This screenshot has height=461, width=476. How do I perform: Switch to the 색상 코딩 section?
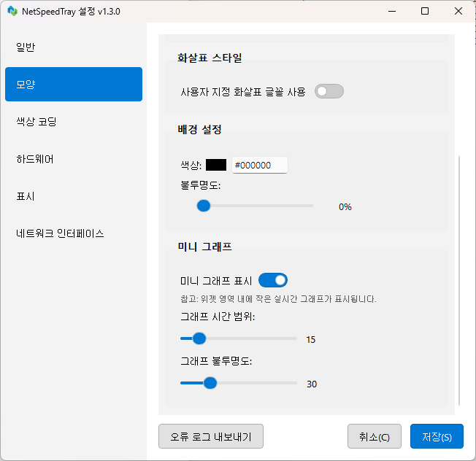click(74, 122)
